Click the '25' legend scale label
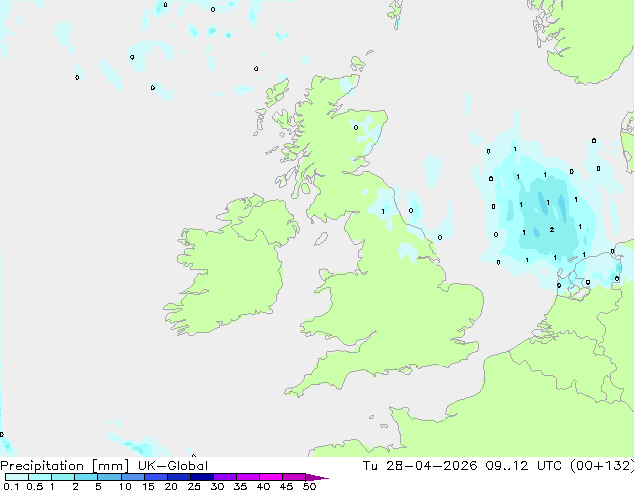The image size is (634, 490). (x=194, y=486)
